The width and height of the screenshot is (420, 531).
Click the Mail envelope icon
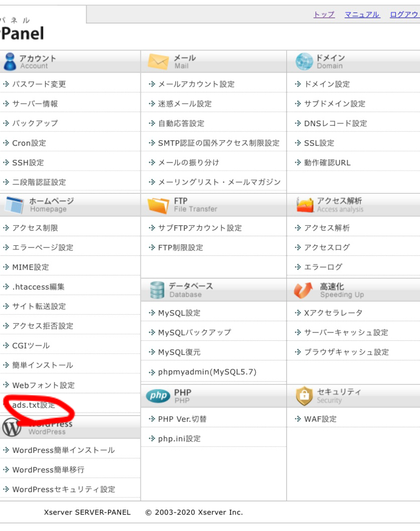[x=158, y=61]
